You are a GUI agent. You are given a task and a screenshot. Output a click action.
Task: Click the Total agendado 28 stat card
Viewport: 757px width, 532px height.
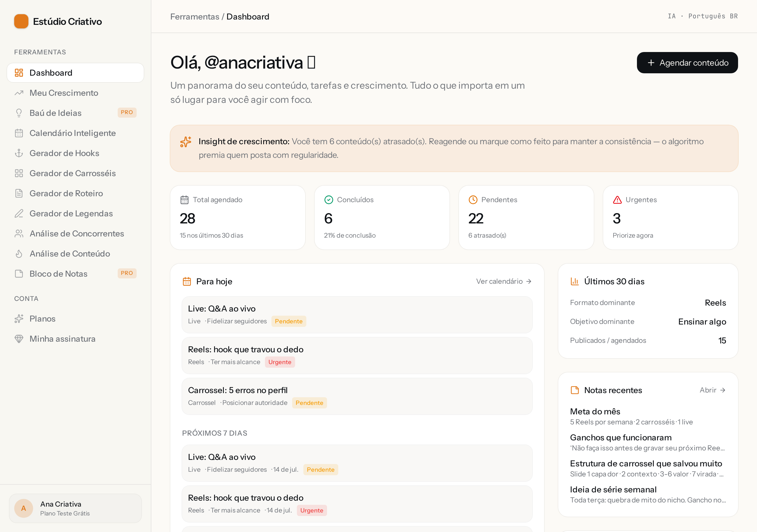238,218
